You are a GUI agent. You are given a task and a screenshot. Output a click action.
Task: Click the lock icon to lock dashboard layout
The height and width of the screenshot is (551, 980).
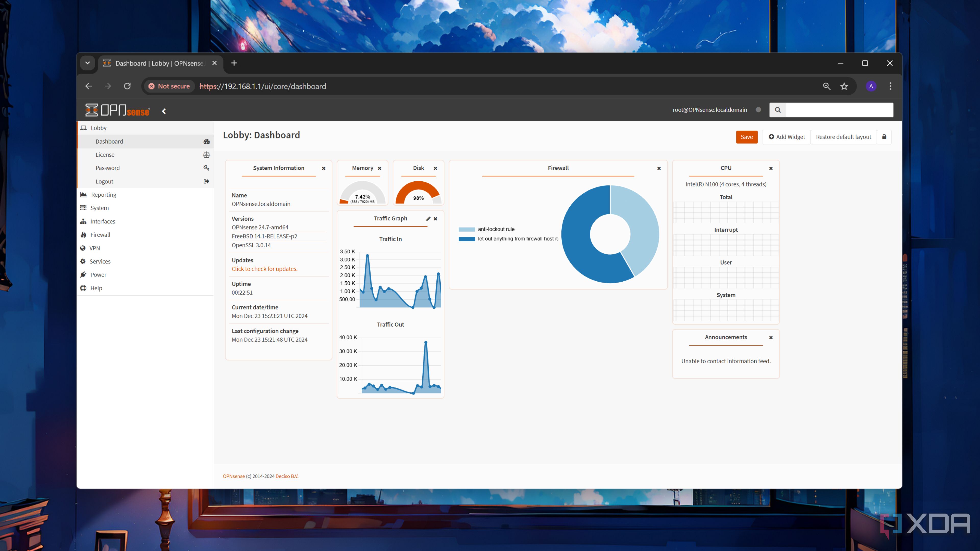click(x=884, y=137)
